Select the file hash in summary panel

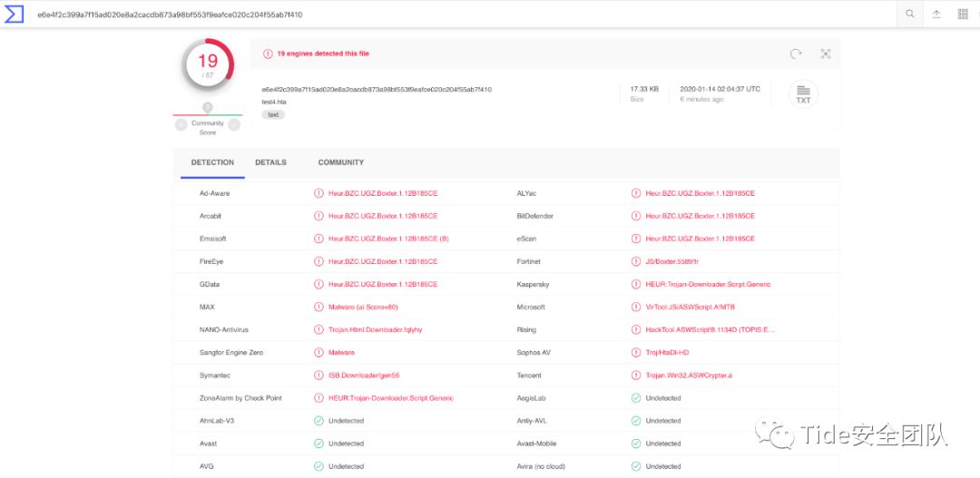pyautogui.click(x=377, y=90)
